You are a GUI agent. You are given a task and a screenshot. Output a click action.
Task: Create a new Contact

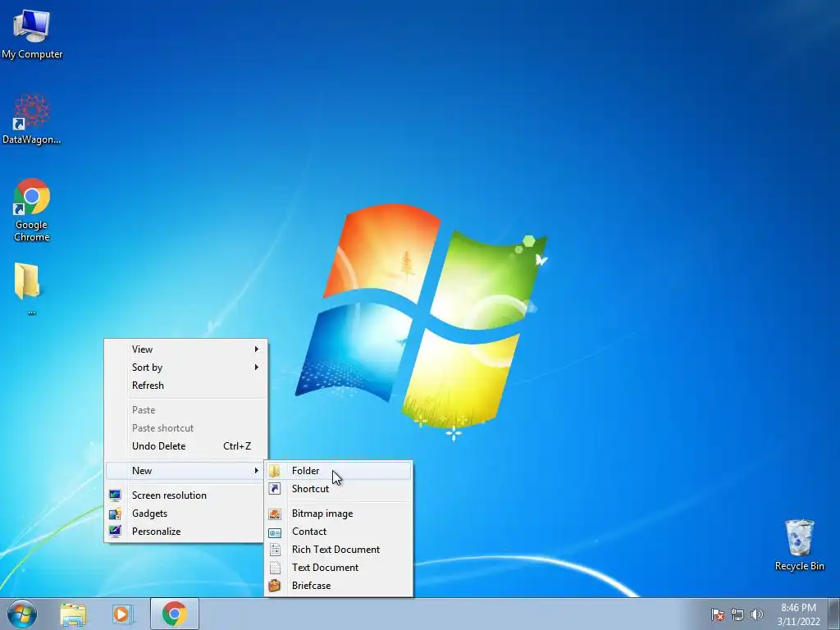(x=339, y=532)
